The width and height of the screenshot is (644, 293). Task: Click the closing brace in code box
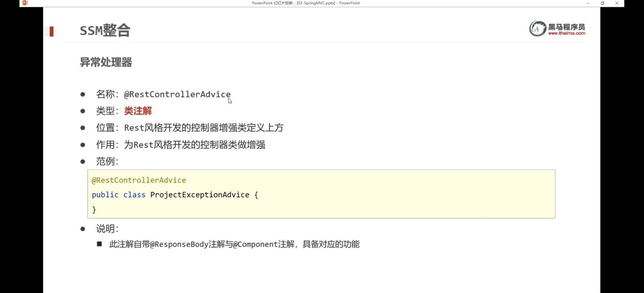coord(94,210)
